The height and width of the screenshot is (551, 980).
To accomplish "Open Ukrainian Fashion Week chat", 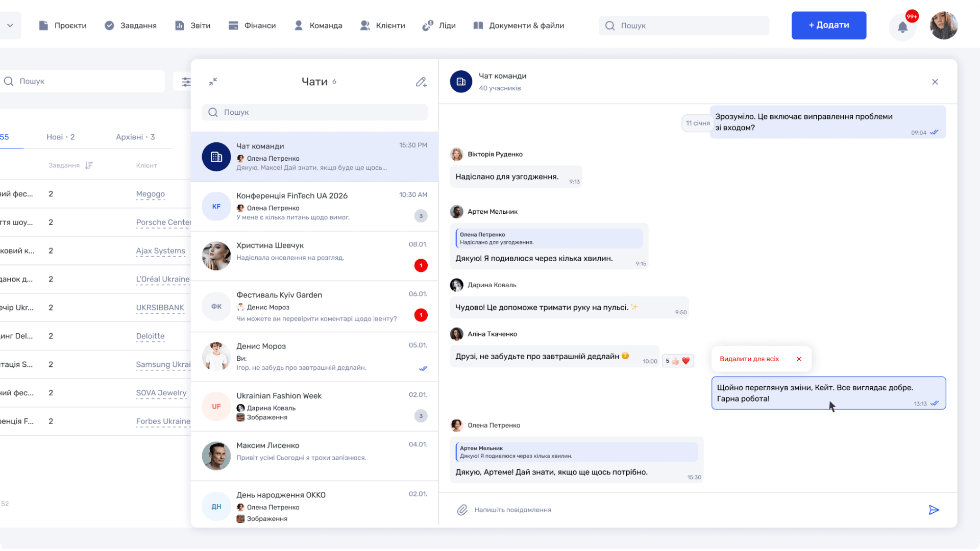I will (x=314, y=407).
